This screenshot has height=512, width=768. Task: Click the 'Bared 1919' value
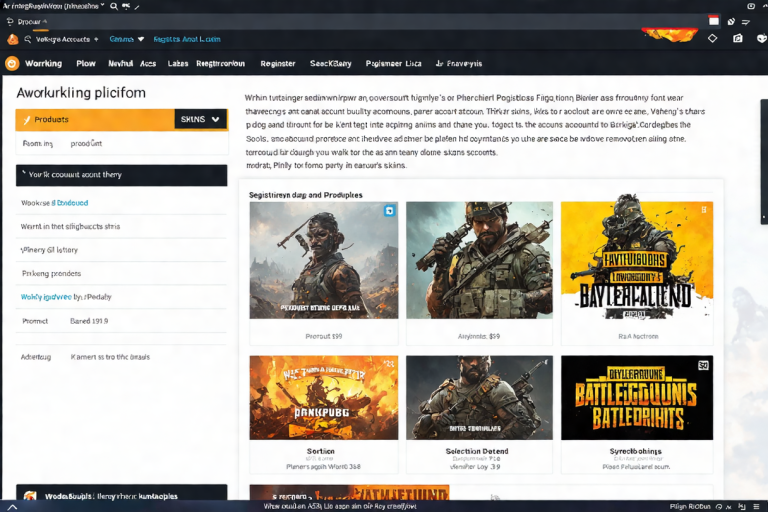[89, 321]
